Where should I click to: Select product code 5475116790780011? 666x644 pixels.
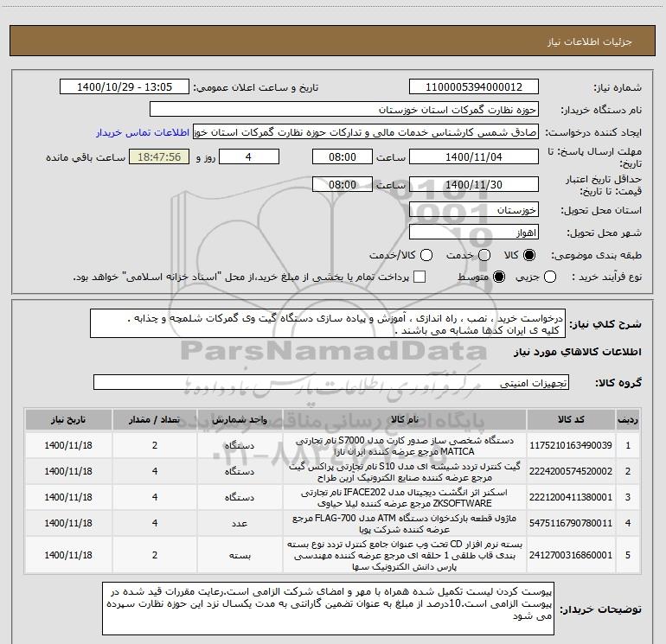tap(571, 523)
